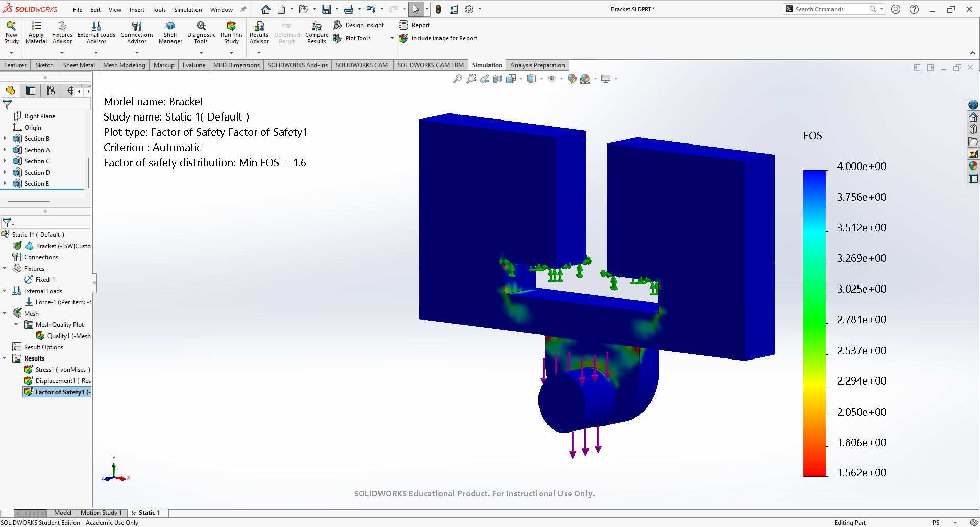Open Connections Advisor
The height and width of the screenshot is (527, 980).
pos(137,32)
